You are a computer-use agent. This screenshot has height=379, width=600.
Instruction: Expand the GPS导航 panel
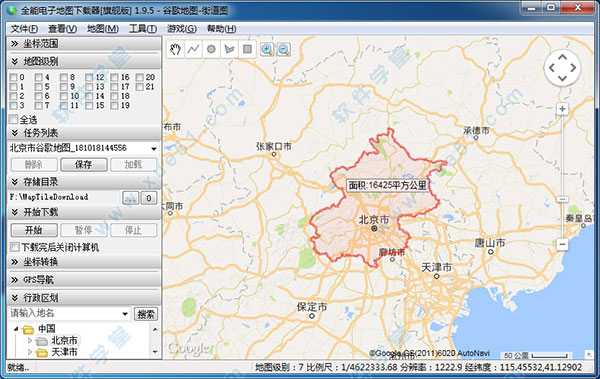pos(84,280)
